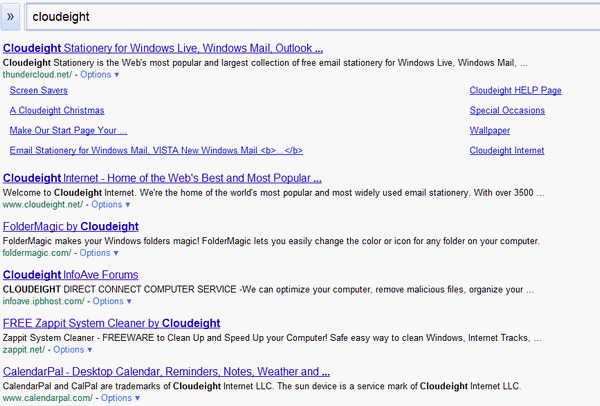Click the double-chevron button beside the search box
The image size is (600, 406).
pos(10,17)
